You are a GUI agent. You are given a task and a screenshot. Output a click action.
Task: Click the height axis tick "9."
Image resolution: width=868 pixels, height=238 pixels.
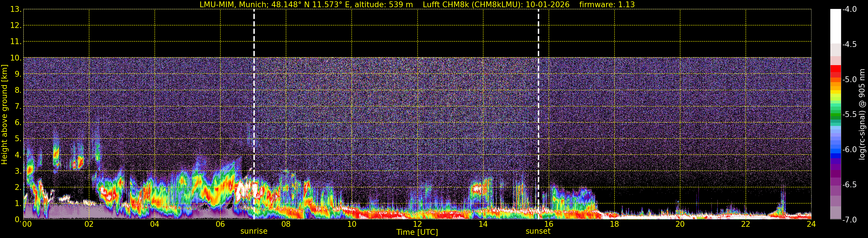click(x=18, y=74)
